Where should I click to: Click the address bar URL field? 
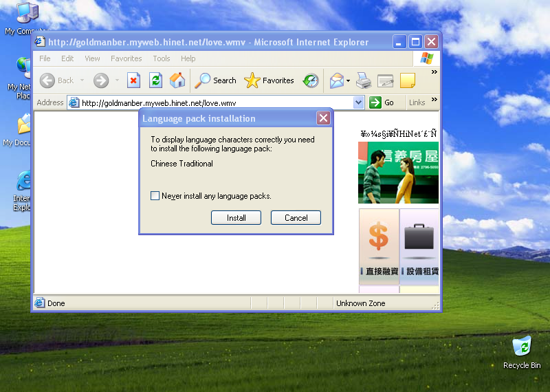217,103
